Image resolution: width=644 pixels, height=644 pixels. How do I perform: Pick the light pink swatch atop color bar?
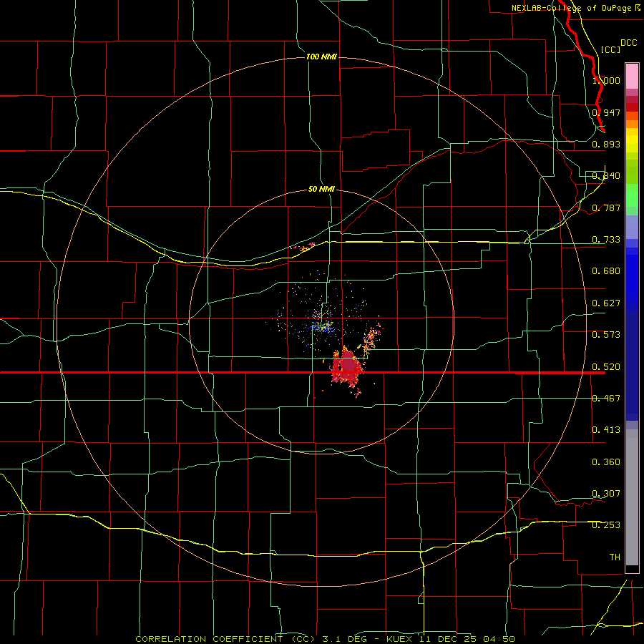632,77
